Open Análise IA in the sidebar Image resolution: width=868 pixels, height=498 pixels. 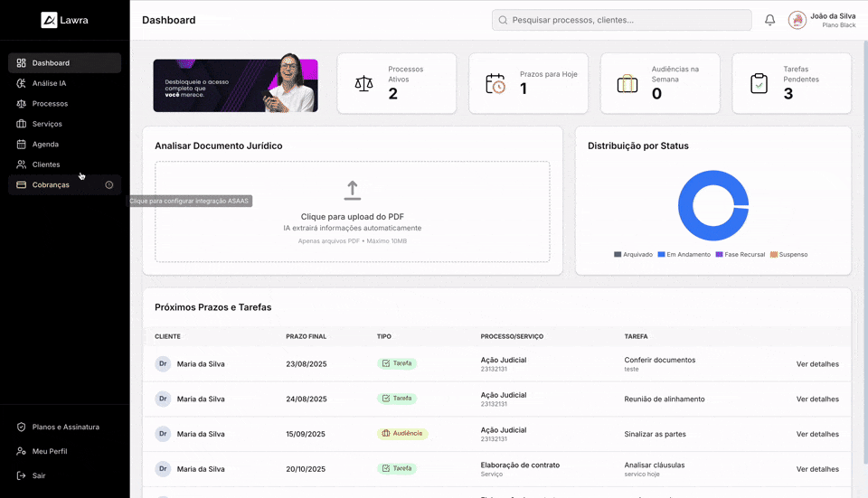(x=49, y=83)
